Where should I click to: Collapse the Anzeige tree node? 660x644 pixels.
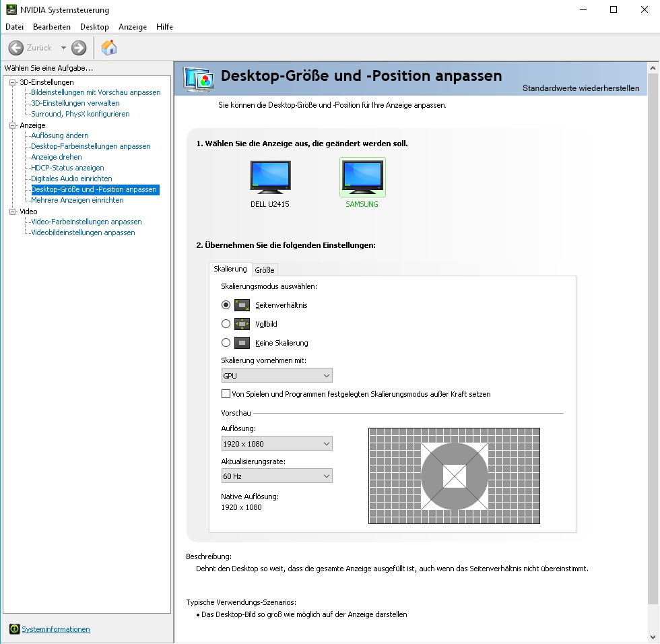point(13,125)
